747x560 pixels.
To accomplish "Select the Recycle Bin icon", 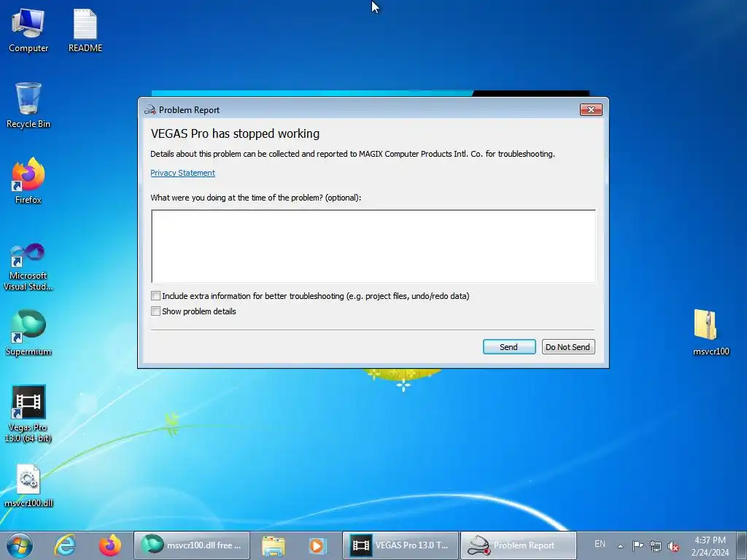I will (x=28, y=105).
